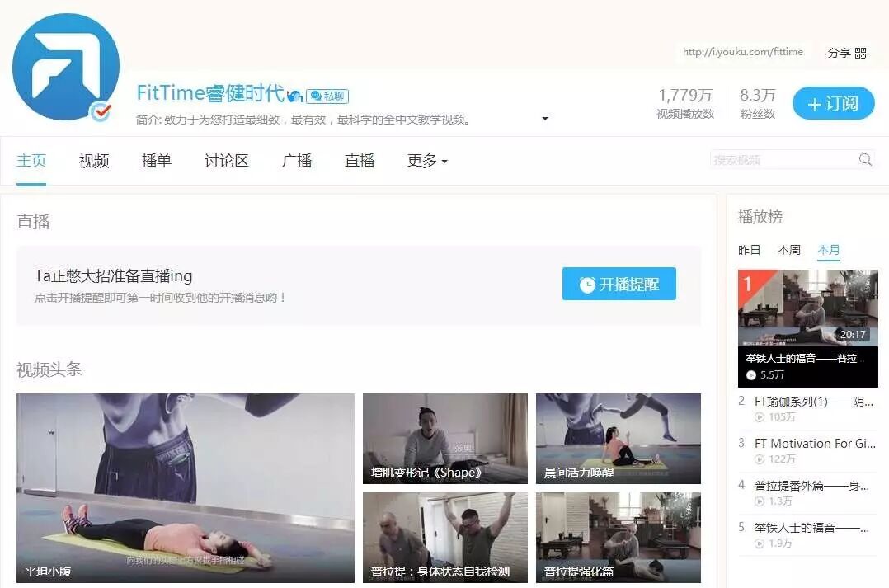Screen dimensions: 889x588
Task: Open FT Motivation For Gi... ranking link
Action: tap(815, 443)
